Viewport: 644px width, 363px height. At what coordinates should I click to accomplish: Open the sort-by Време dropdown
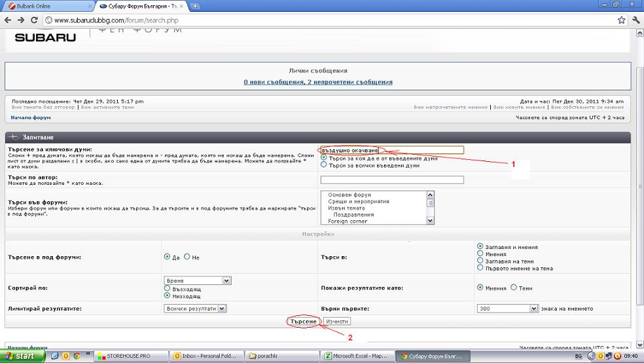coord(198,280)
